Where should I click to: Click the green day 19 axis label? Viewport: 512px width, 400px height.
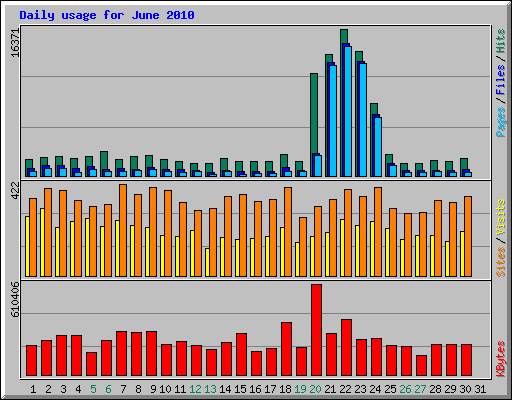pyautogui.click(x=300, y=389)
